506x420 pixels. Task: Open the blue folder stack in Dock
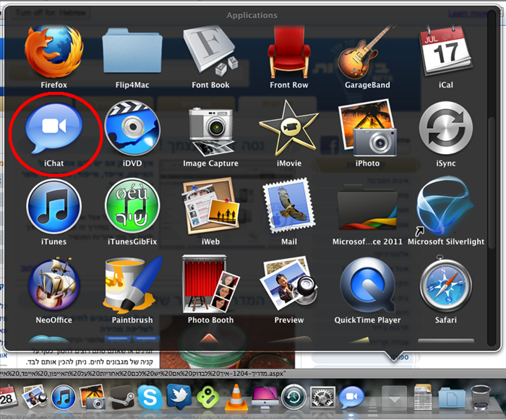452,398
